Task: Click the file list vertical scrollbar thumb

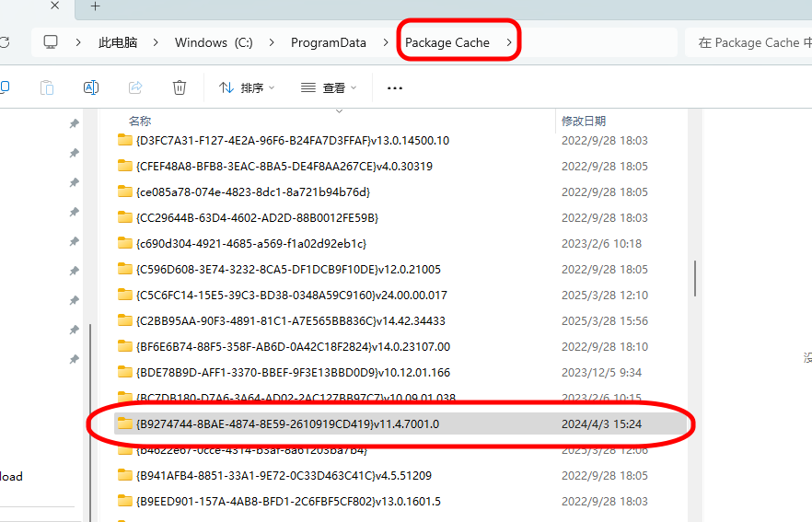Action: tap(694, 279)
